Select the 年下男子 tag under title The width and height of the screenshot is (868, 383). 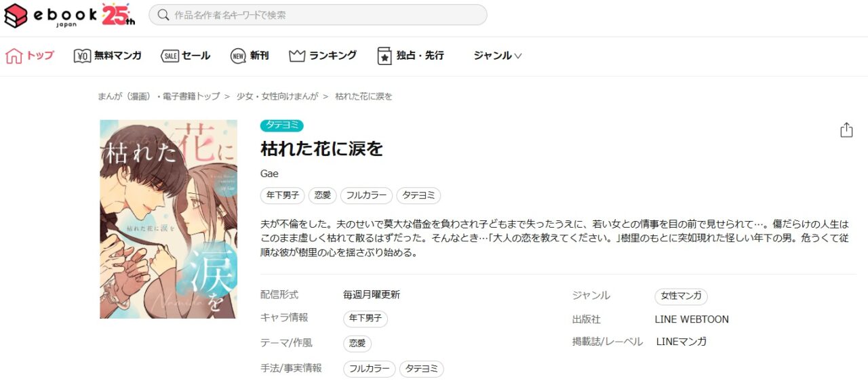click(283, 196)
